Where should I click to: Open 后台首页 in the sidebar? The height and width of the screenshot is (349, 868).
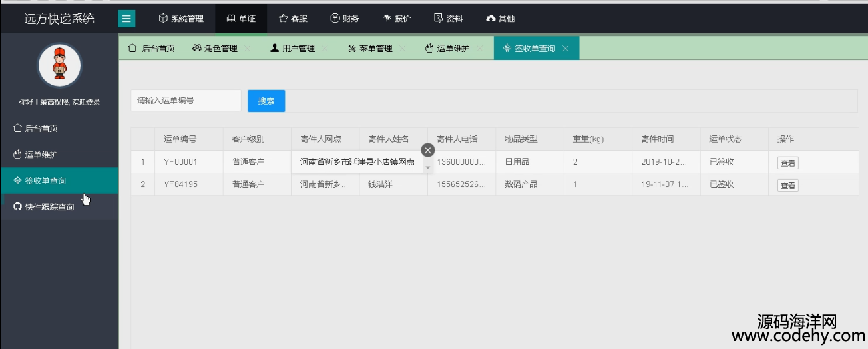click(59, 128)
